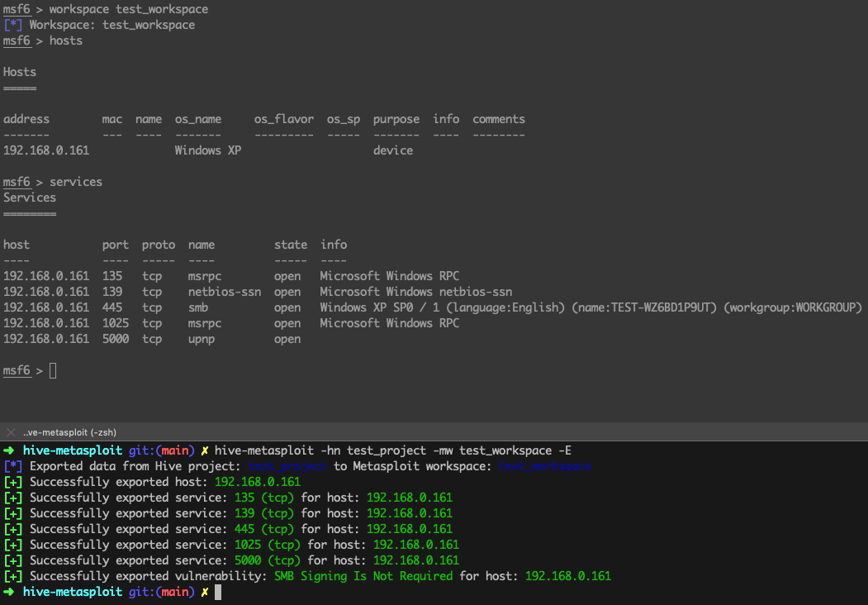Click 'Microsoft Windows netbios-ssn' info text
The image size is (868, 605).
click(415, 292)
